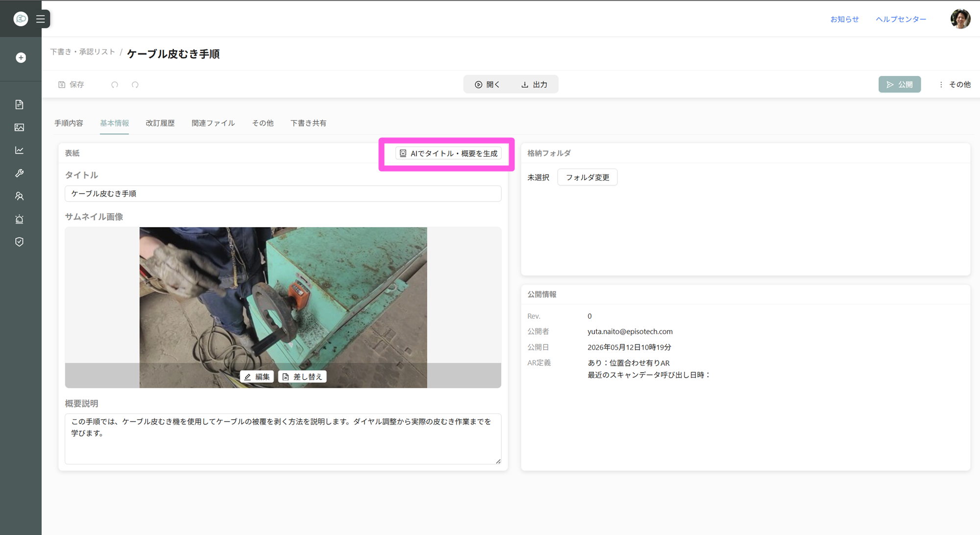980x535 pixels.
Task: Open the ヘルプセンター help center link
Action: pos(901,19)
